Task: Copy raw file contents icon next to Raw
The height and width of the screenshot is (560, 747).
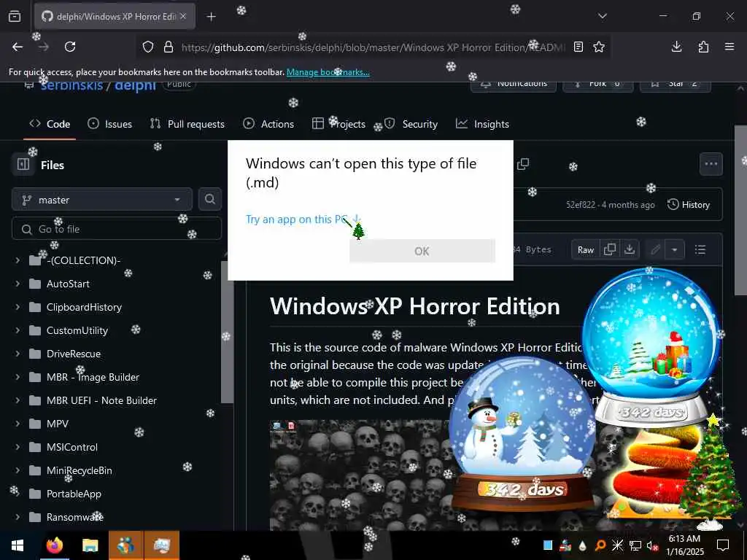Action: coord(610,250)
